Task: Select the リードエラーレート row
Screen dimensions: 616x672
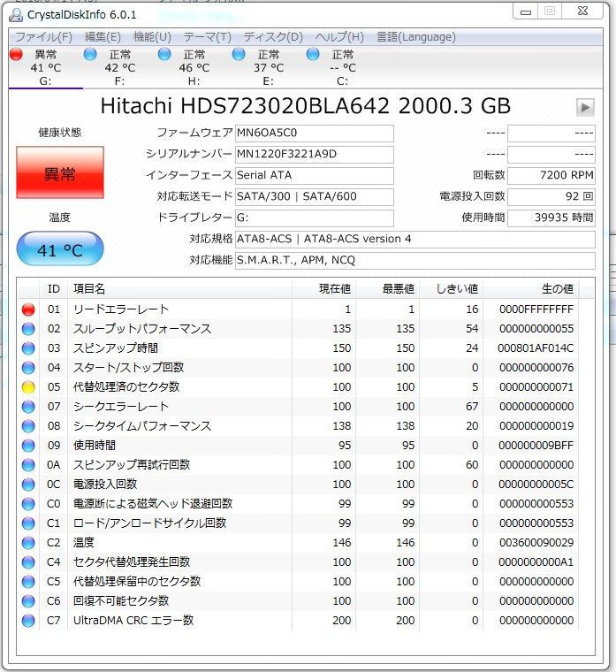Action: coord(298,309)
